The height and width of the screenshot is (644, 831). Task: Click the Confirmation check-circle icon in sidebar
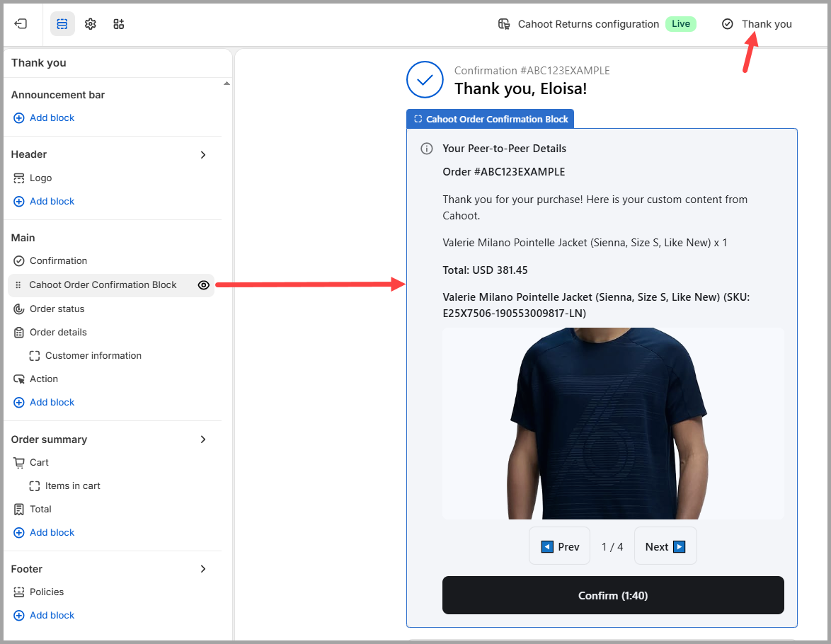[x=19, y=260]
